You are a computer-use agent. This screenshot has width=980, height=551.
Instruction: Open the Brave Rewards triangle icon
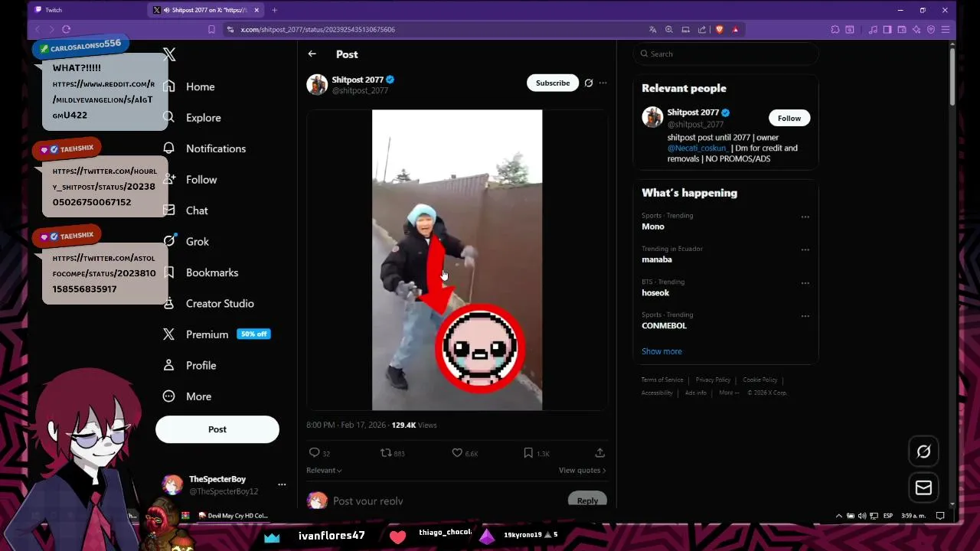[x=736, y=29]
